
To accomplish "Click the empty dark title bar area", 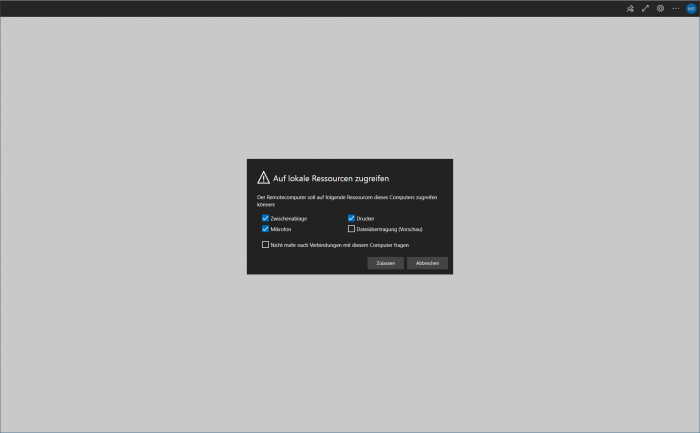I will 300,8.
